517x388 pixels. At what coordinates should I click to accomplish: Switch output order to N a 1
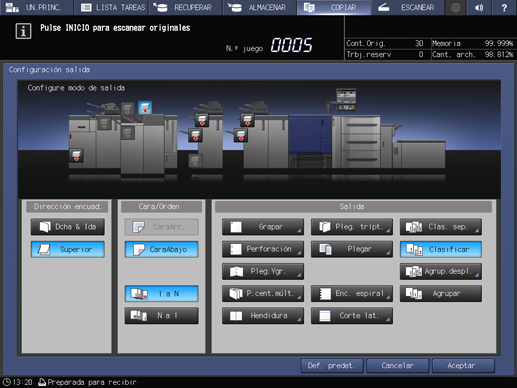pos(162,316)
